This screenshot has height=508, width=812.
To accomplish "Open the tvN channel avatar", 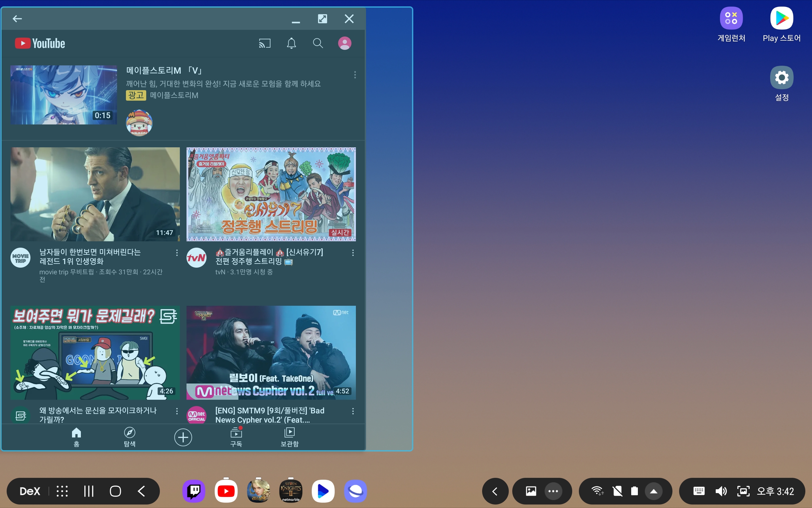I will click(196, 258).
